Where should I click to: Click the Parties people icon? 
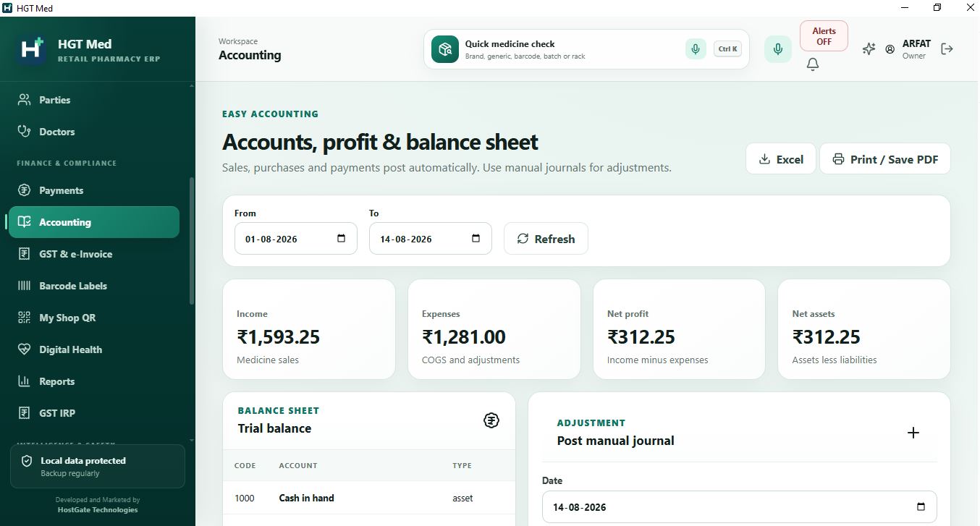point(25,100)
